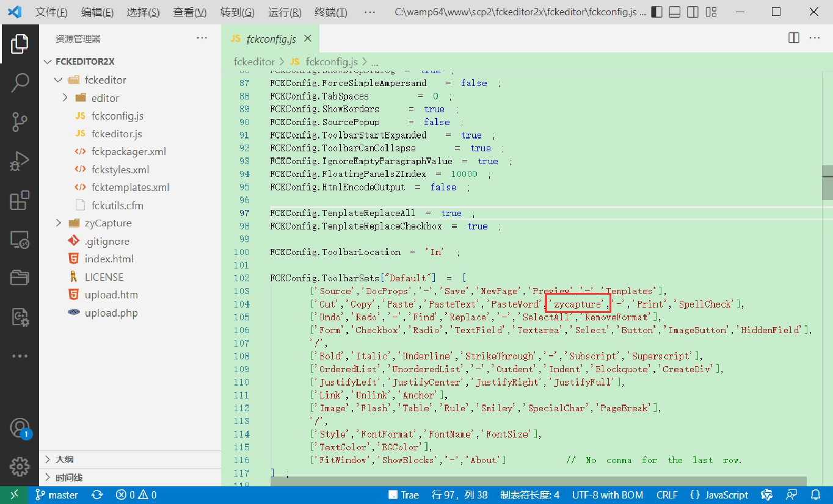Open the notifications bell in status bar
The height and width of the screenshot is (504, 833).
click(815, 495)
